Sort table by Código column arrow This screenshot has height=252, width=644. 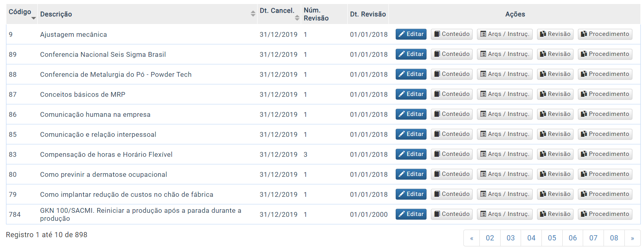[34, 18]
